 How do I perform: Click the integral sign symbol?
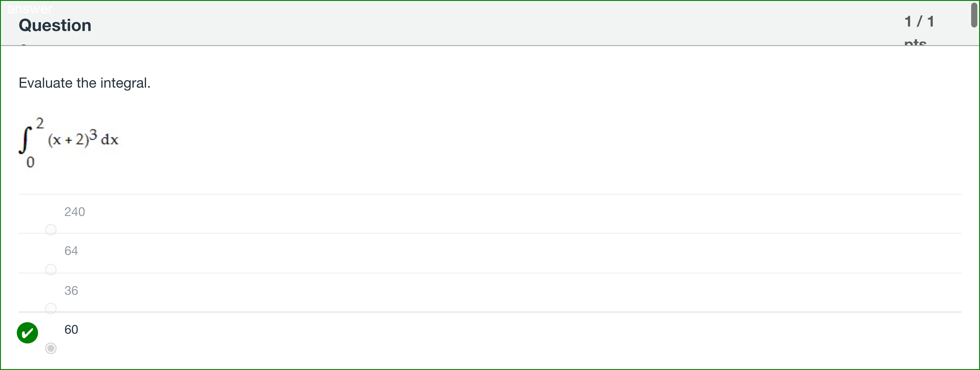pyautogui.click(x=25, y=140)
